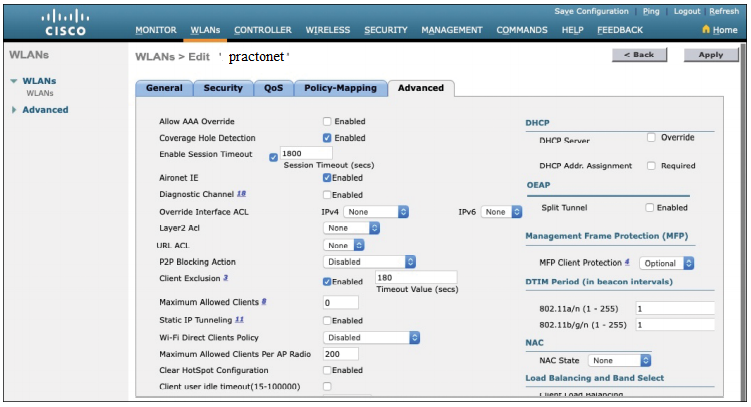This screenshot has width=751, height=407.
Task: Open the MONITOR menu
Action: 156,30
